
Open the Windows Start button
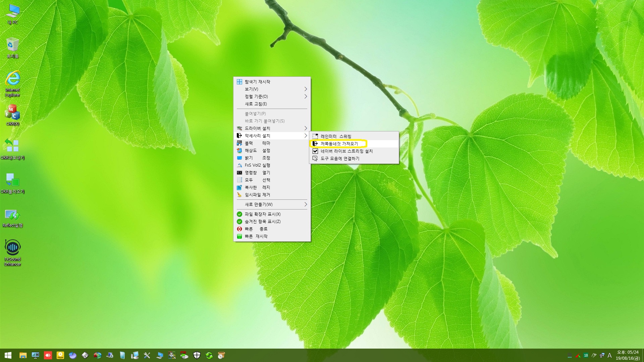8,355
